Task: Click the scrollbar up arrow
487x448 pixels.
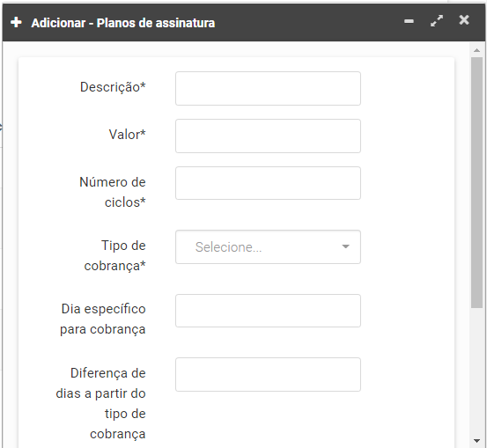Action: pyautogui.click(x=476, y=50)
